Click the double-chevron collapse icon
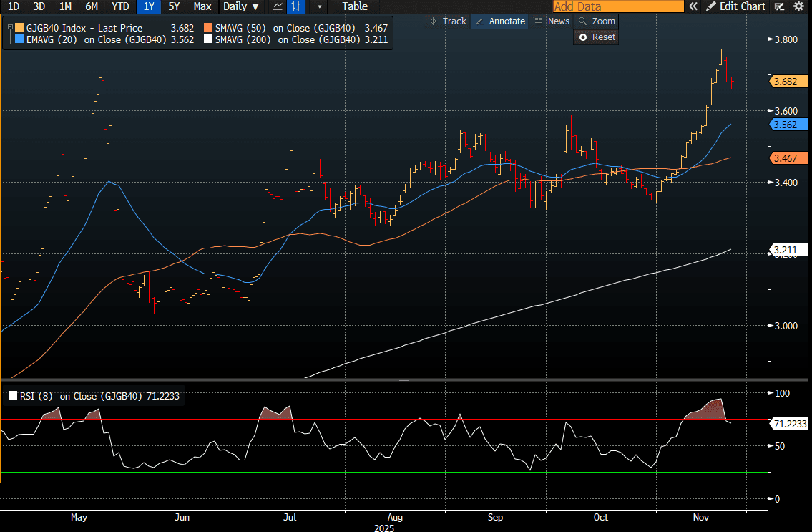The height and width of the screenshot is (532, 812). [693, 6]
